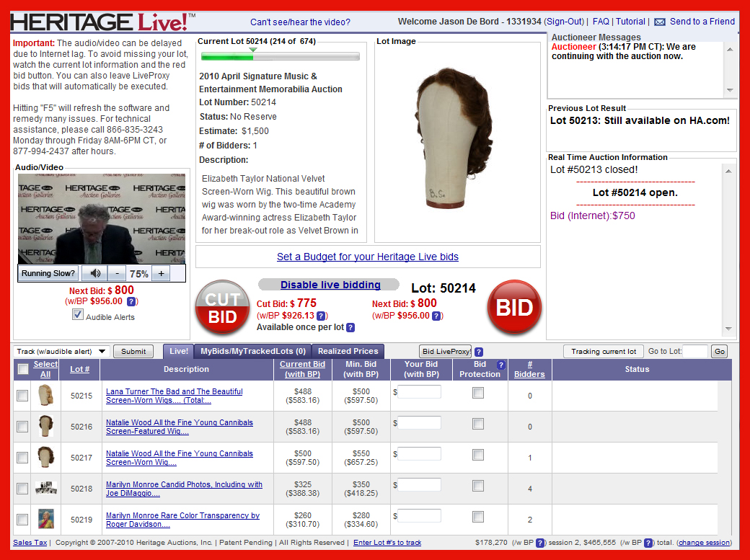This screenshot has height=560, width=750.
Task: Open Lana Turner The Bad and The Beautiful link
Action: pos(174,396)
